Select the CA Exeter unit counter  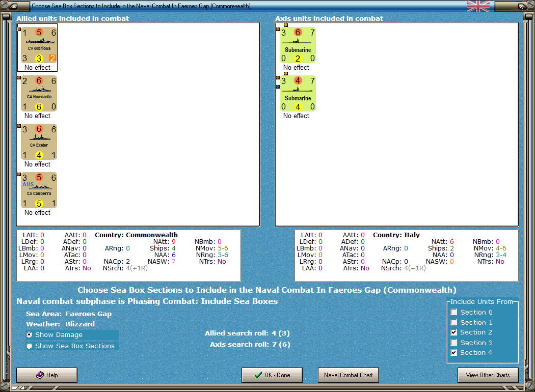[39, 142]
